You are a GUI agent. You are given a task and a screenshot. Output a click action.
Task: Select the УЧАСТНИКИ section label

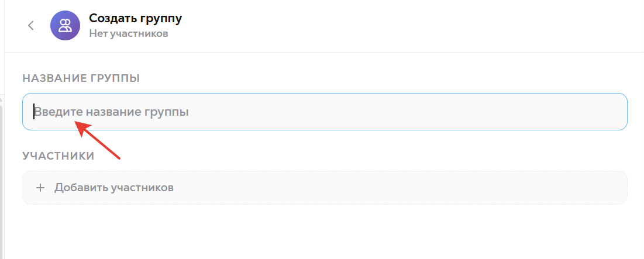(58, 156)
